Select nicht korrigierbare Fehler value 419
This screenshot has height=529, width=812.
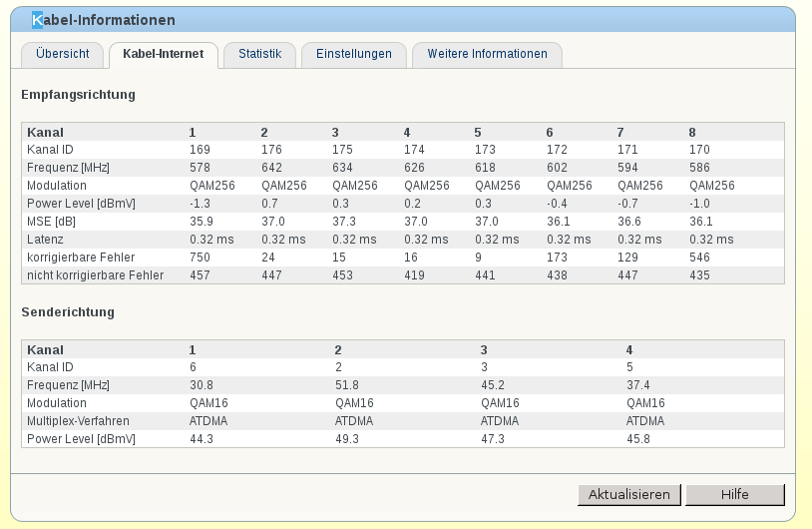(414, 275)
